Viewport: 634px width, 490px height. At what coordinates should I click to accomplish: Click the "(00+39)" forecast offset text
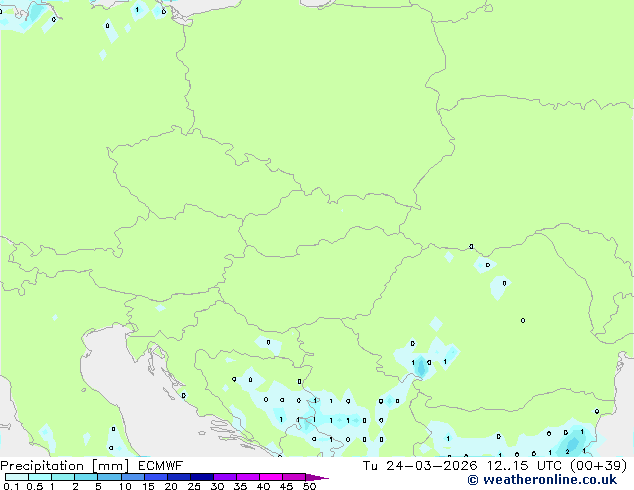[598, 466]
